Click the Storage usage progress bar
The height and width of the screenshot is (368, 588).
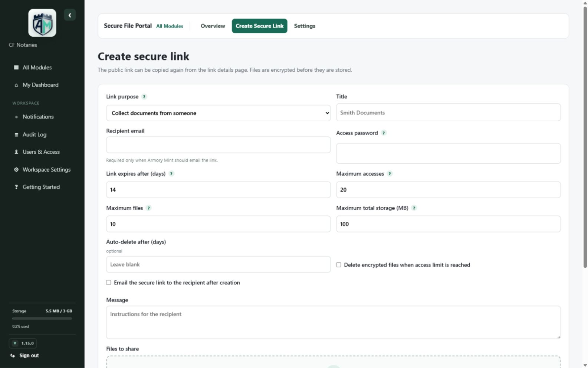[42, 319]
